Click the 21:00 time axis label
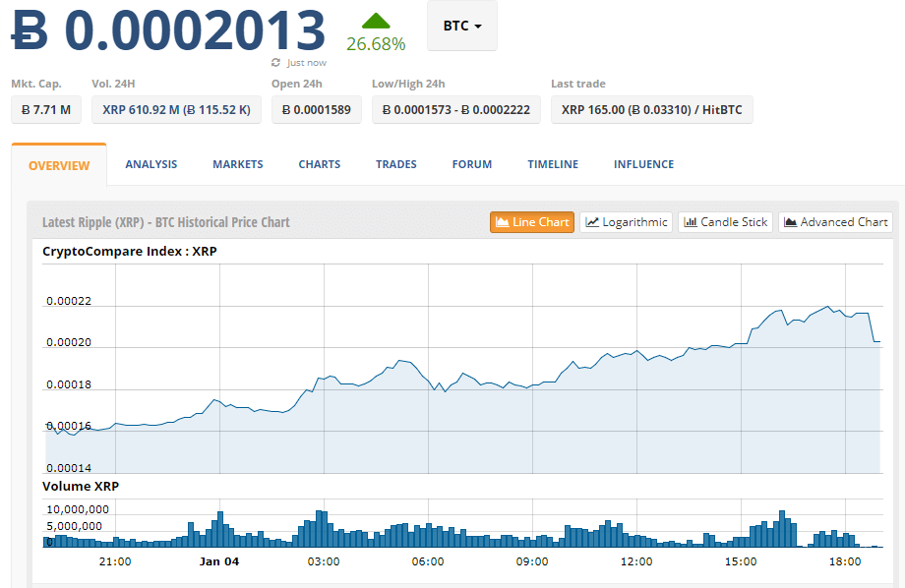Viewport: 905px width, 588px height. (115, 562)
